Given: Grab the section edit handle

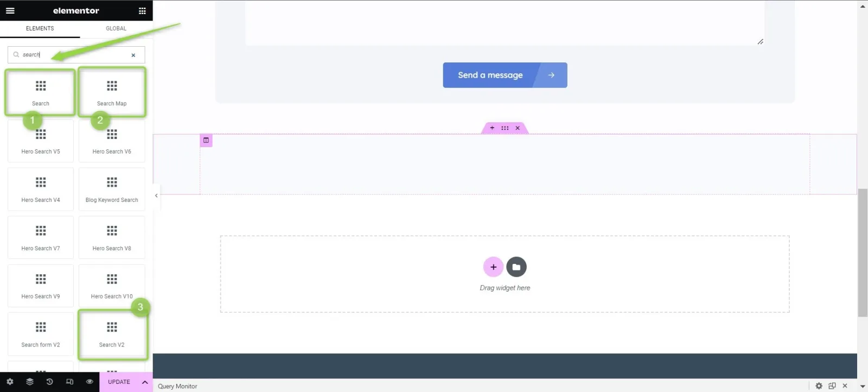Looking at the screenshot, I should point(505,128).
